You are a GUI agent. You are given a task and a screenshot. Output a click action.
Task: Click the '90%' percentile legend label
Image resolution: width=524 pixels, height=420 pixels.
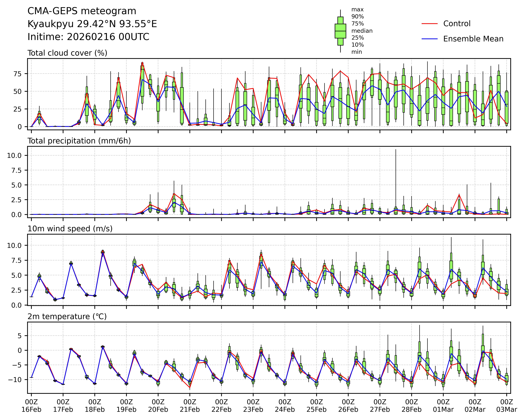[x=358, y=16]
